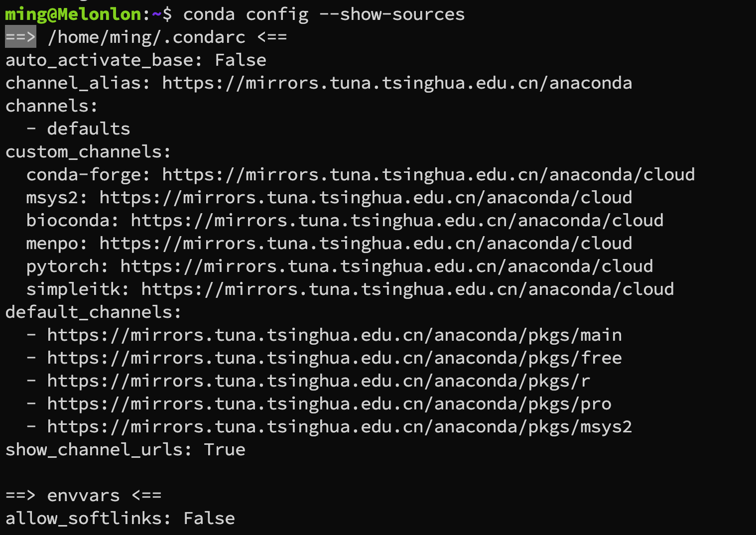Click the show_channel_urls True value
The width and height of the screenshot is (756, 535).
[225, 449]
